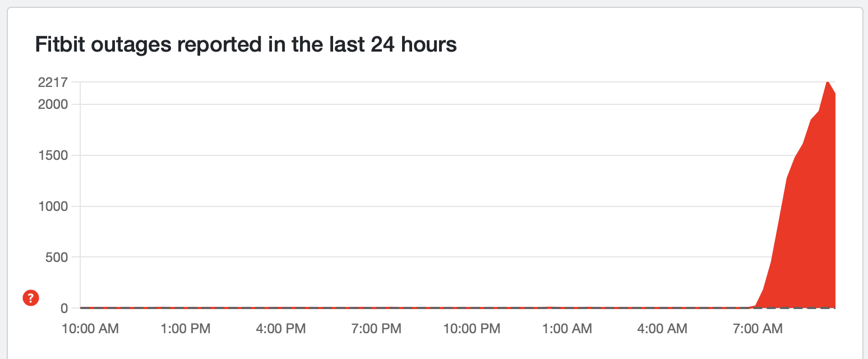Click the Fitbit outages chart title
The width and height of the screenshot is (868, 359).
(x=246, y=44)
